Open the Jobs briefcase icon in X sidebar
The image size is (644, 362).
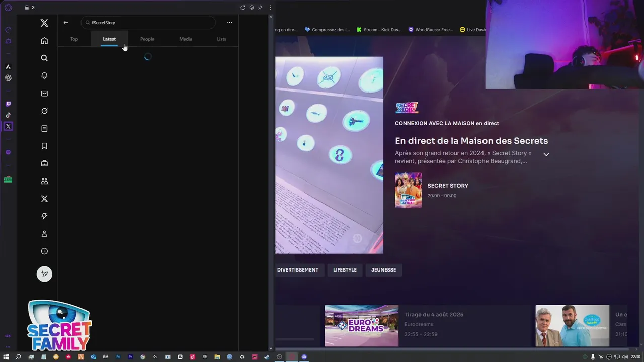tap(44, 163)
